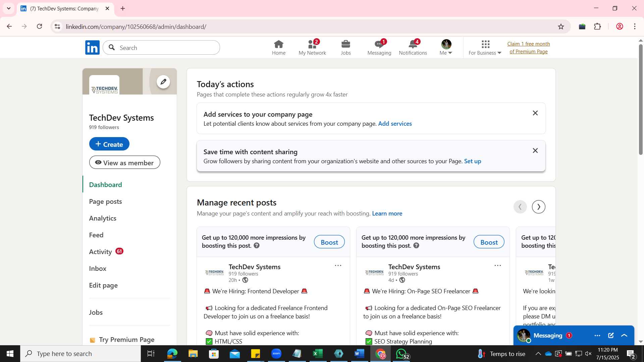
Task: Click the LinkedIn Search field
Action: 161,48
